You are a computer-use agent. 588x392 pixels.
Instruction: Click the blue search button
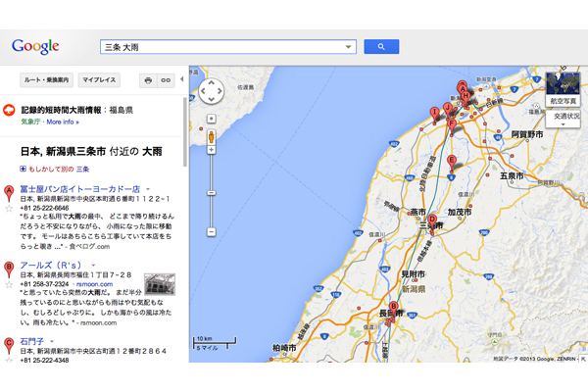point(380,46)
